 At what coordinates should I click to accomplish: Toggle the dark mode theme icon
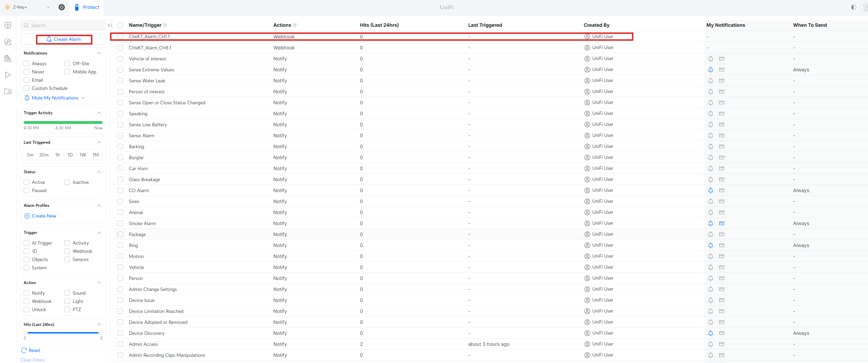coord(853,7)
